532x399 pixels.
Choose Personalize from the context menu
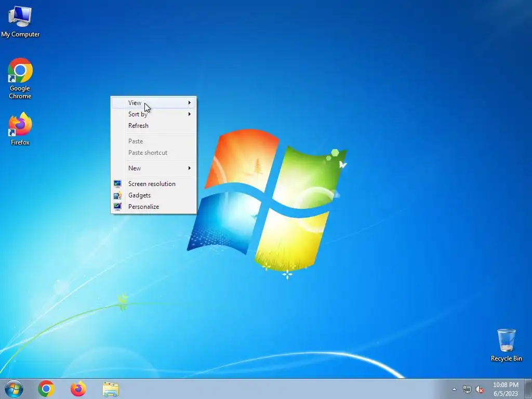(154, 207)
